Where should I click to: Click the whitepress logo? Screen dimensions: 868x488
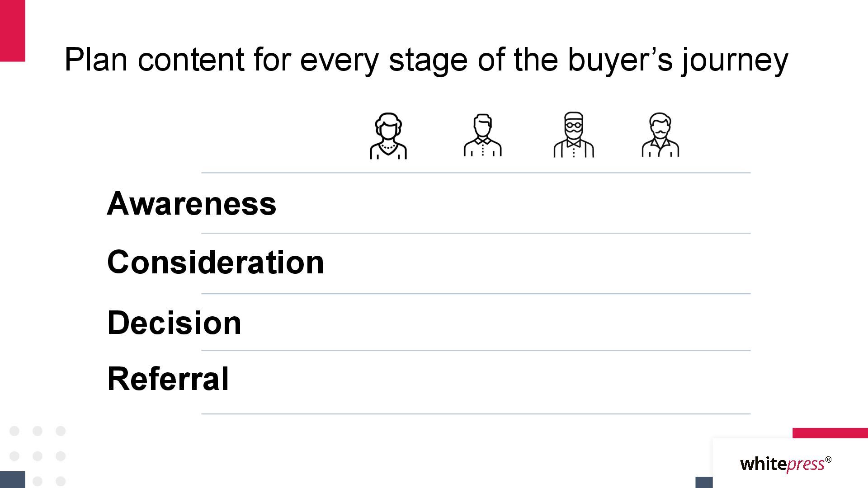click(786, 464)
